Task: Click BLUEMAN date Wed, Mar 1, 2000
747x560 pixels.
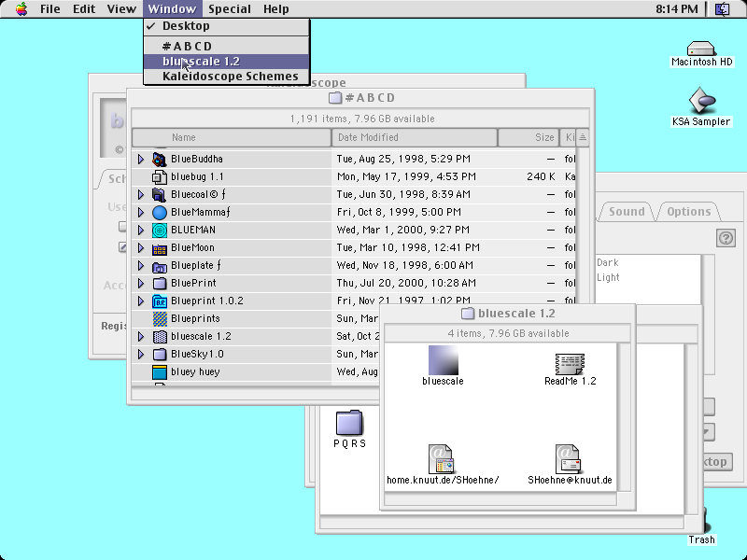Action: [x=402, y=230]
